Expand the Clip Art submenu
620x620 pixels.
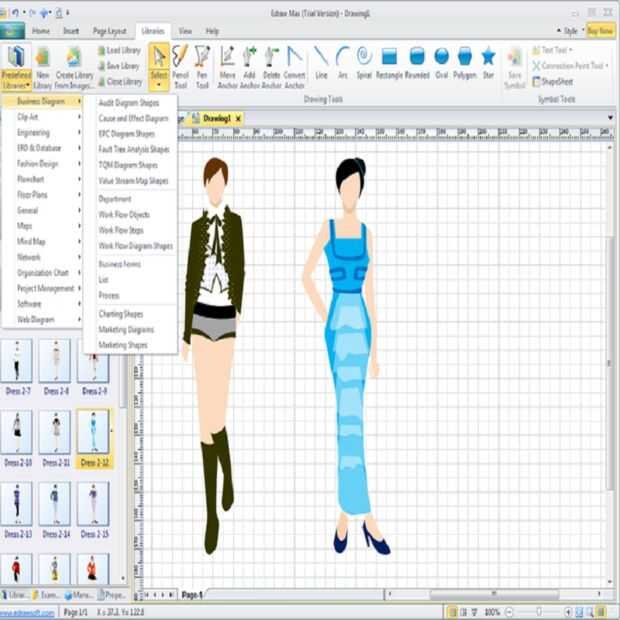(42, 117)
